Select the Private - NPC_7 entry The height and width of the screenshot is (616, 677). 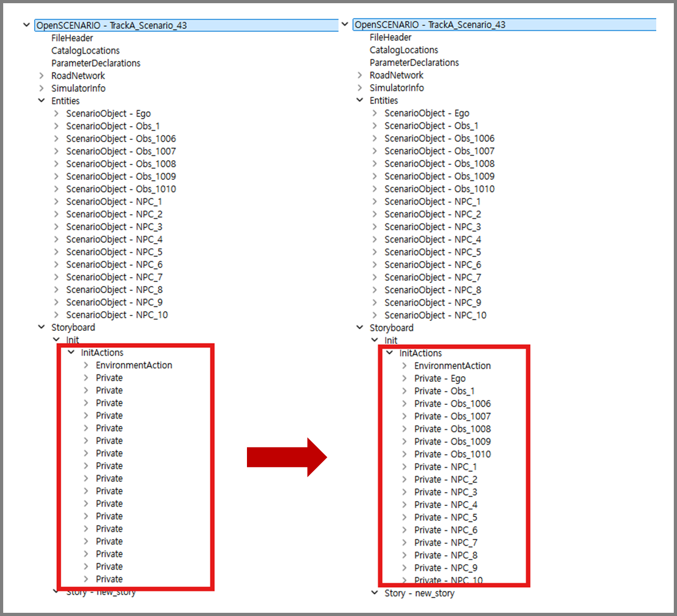tap(445, 543)
